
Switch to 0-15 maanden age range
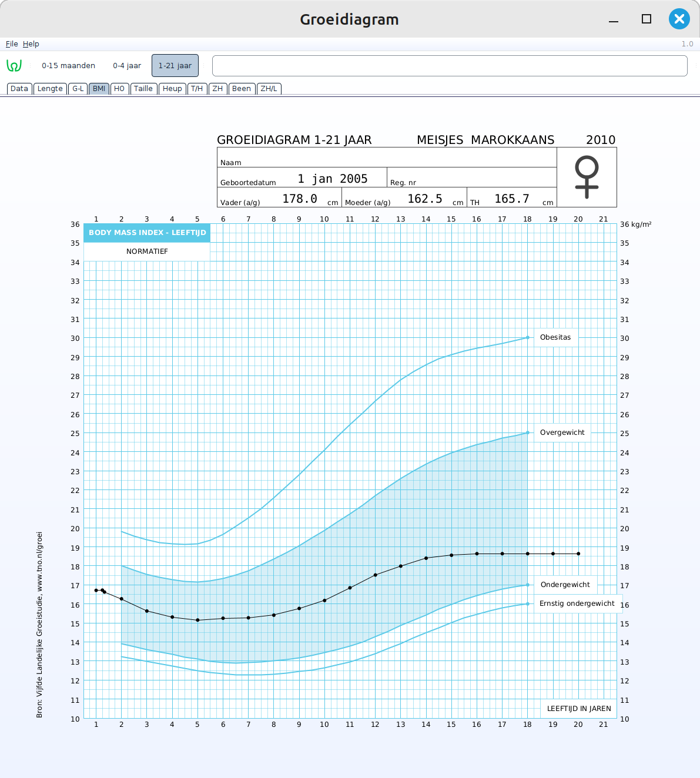pyautogui.click(x=68, y=66)
